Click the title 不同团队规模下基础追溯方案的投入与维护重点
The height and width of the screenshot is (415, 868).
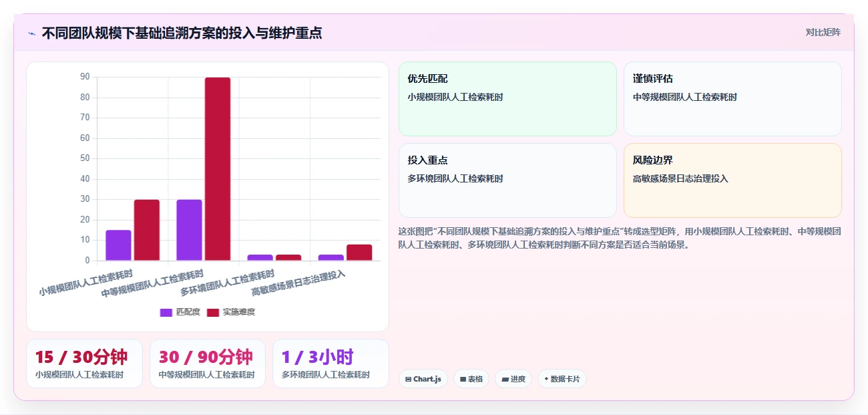click(x=182, y=33)
